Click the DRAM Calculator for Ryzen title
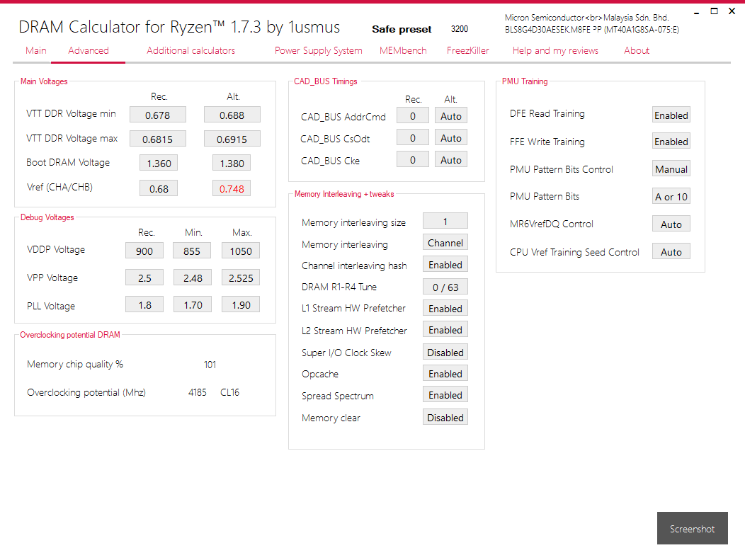 tap(179, 27)
